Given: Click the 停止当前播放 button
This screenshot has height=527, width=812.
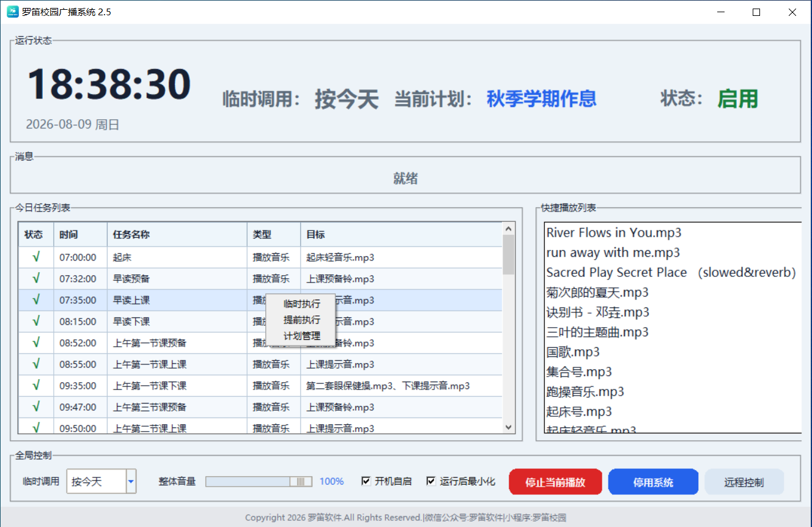Looking at the screenshot, I should point(555,482).
